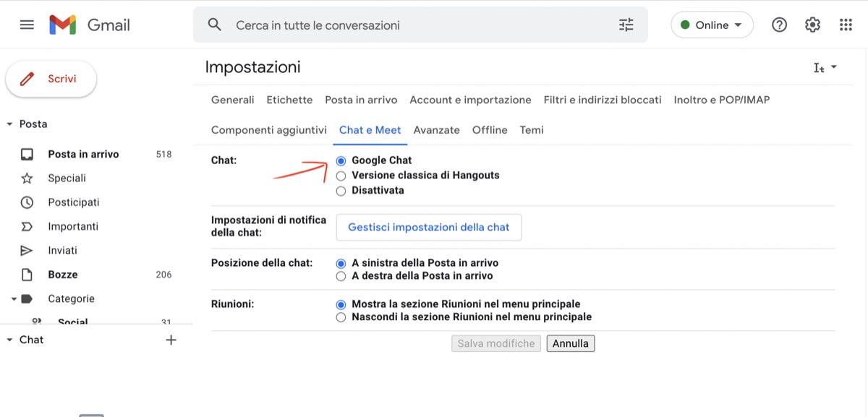Collapse the Categorie tree item

(14, 298)
